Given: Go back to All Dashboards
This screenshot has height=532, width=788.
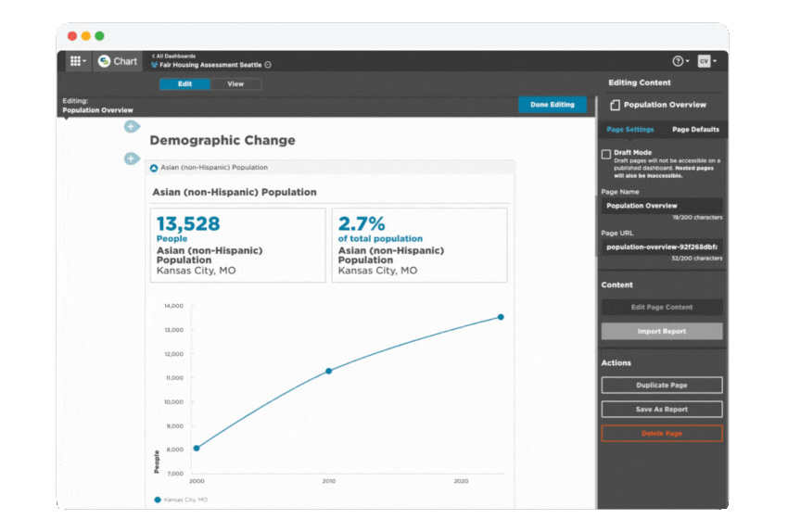Looking at the screenshot, I should coord(174,57).
